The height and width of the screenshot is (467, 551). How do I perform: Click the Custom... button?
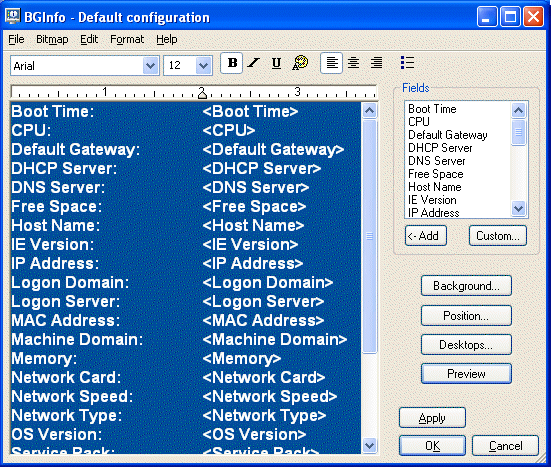[x=498, y=235]
